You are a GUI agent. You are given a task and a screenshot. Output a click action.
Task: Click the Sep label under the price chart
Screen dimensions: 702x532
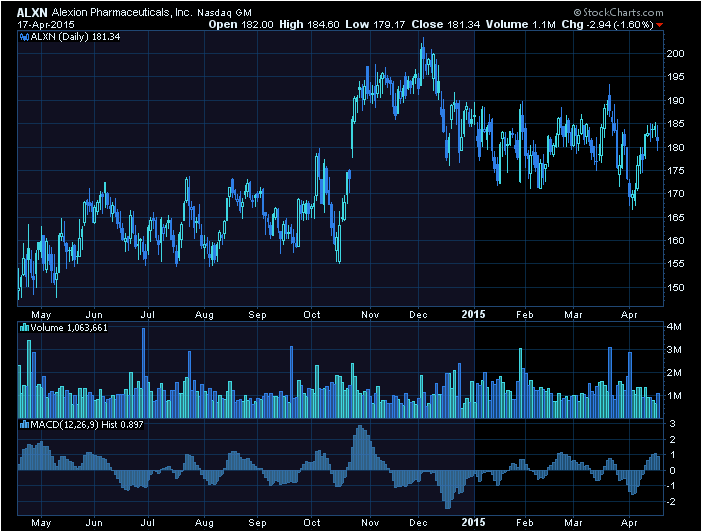coord(257,315)
